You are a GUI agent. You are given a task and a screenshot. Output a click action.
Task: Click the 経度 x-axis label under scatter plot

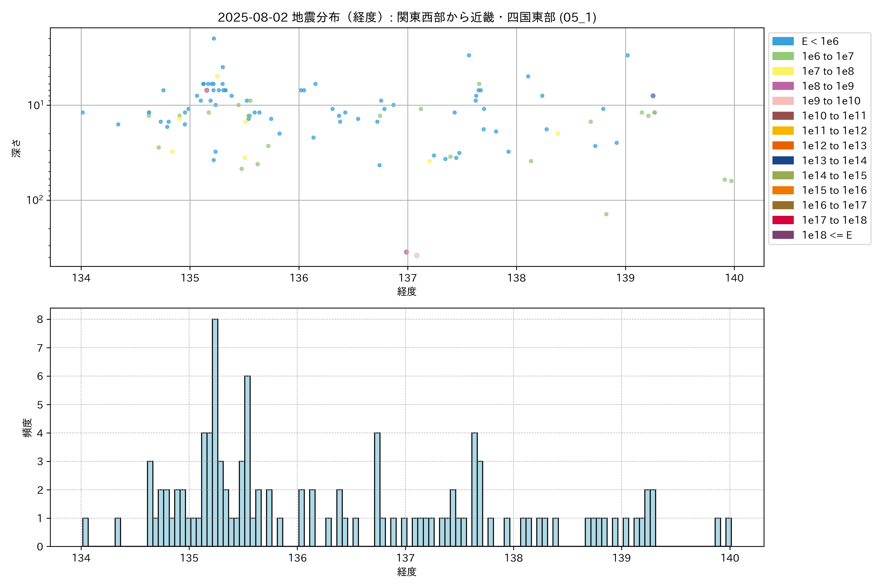pos(407,291)
